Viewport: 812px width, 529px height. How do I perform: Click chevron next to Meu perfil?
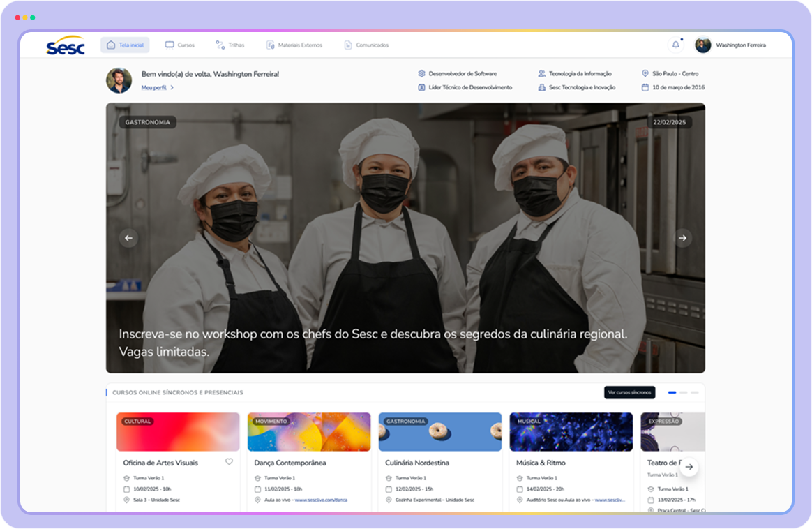pyautogui.click(x=172, y=87)
